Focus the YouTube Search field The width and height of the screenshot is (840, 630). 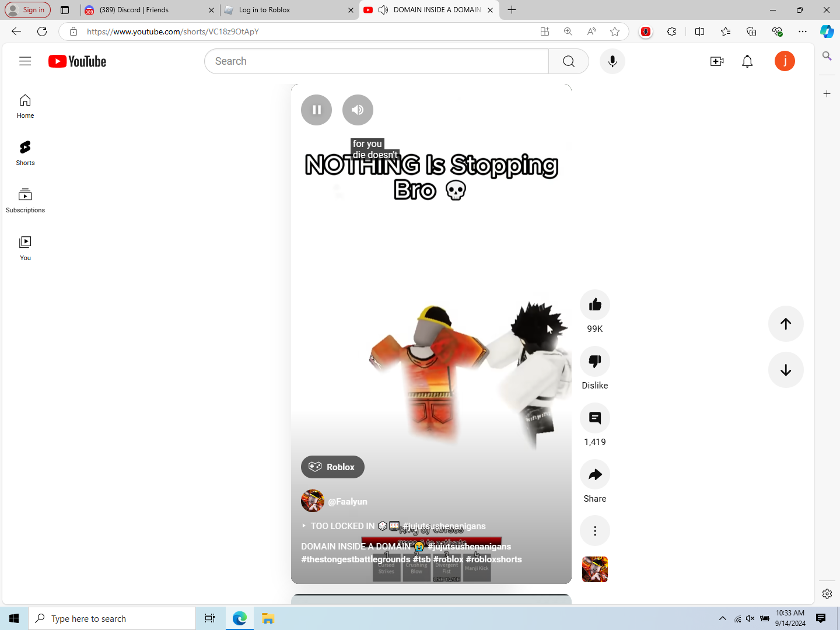point(376,61)
